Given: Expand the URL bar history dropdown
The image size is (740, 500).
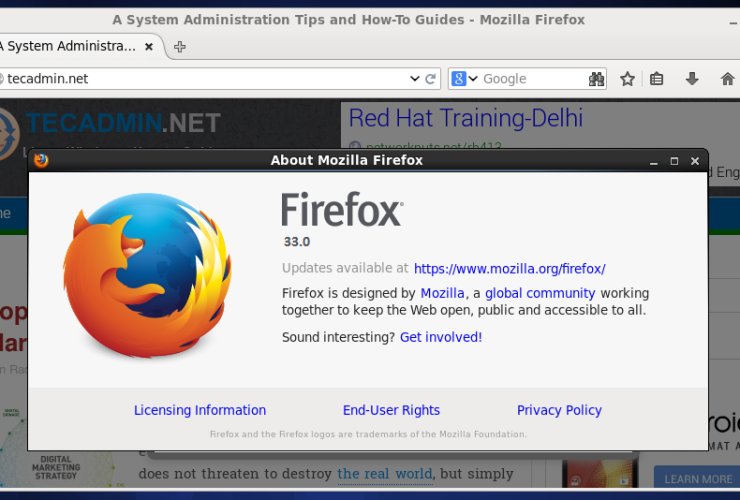Looking at the screenshot, I should [x=415, y=79].
